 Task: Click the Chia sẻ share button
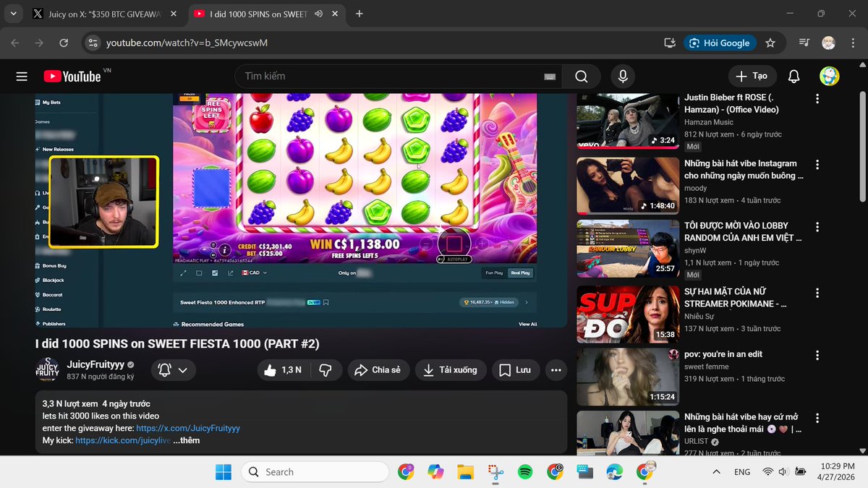[379, 369]
